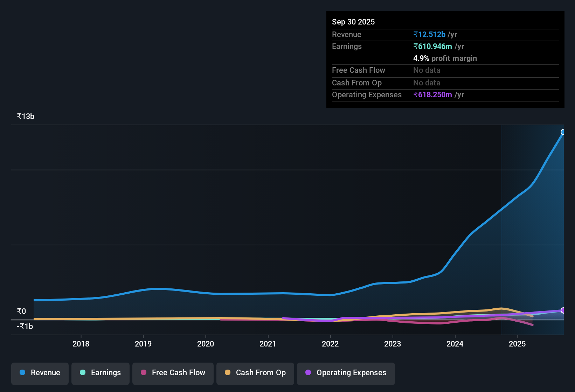
Task: Click the shaded forecast region of the chart
Action: [x=532, y=227]
